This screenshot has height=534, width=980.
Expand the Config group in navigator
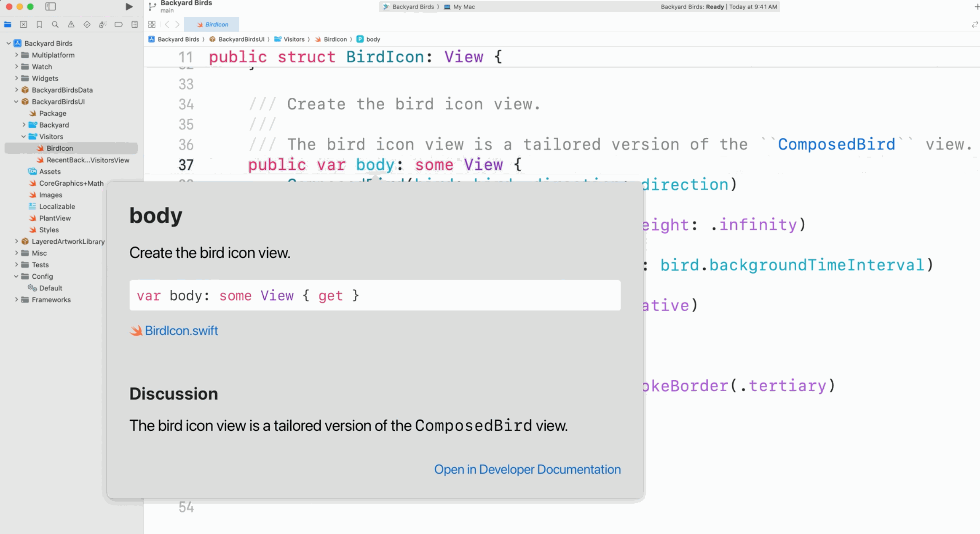16,276
